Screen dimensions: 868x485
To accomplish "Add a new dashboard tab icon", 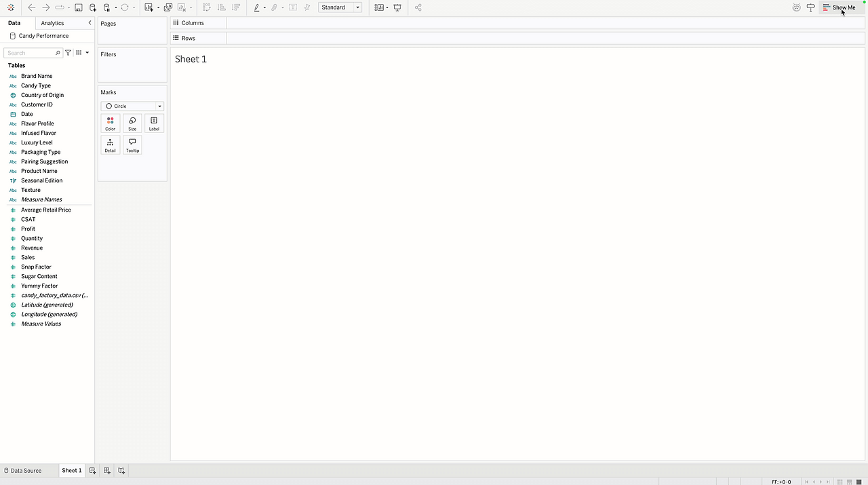I will pos(107,470).
